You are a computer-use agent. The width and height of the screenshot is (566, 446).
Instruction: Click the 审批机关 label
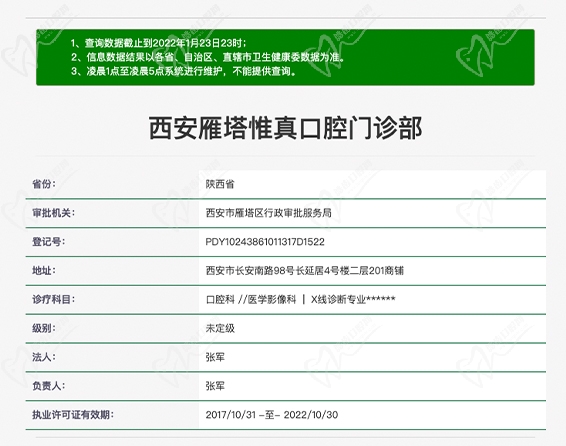(x=53, y=213)
